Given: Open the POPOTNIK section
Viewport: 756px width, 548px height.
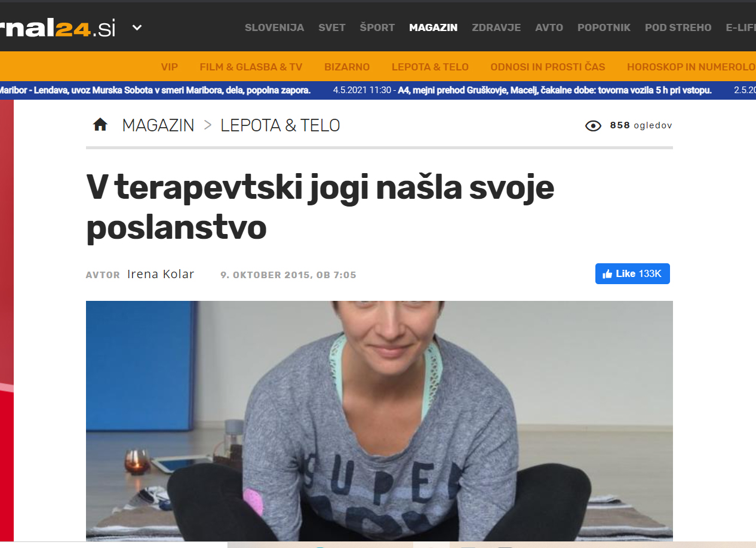Looking at the screenshot, I should click(x=604, y=27).
